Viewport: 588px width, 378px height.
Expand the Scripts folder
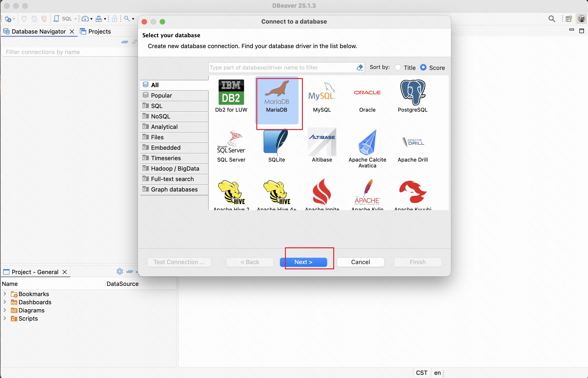click(5, 318)
